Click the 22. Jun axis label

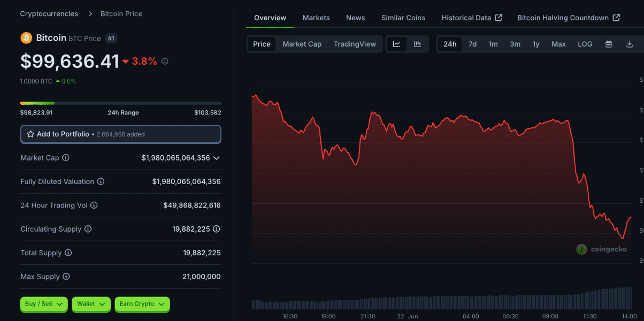click(x=407, y=316)
